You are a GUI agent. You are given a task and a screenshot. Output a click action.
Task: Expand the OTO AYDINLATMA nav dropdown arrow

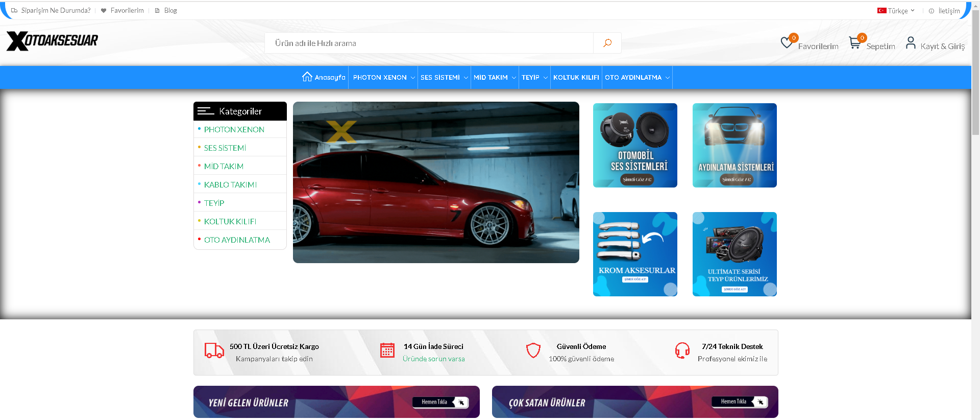click(667, 78)
